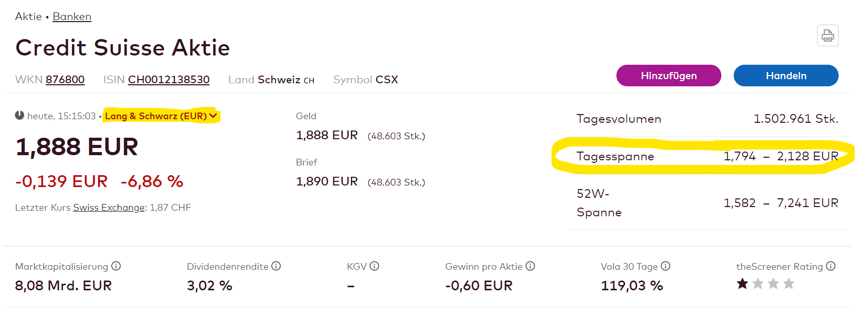Follow the Swiss Exchange link
The height and width of the screenshot is (316, 868).
click(109, 208)
